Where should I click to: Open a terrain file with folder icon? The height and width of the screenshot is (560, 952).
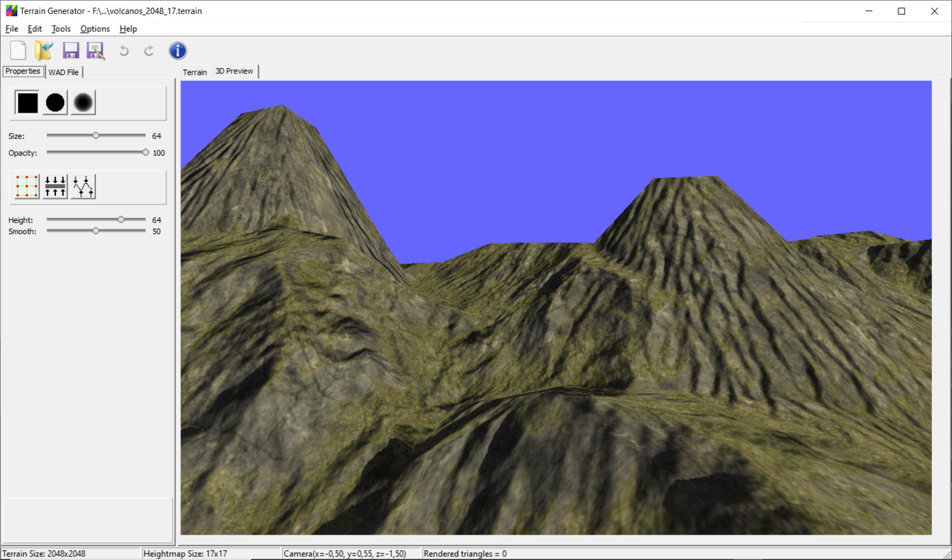point(45,51)
